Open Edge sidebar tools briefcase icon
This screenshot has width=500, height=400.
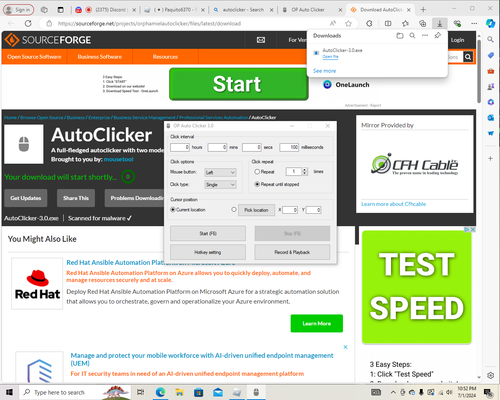490,71
